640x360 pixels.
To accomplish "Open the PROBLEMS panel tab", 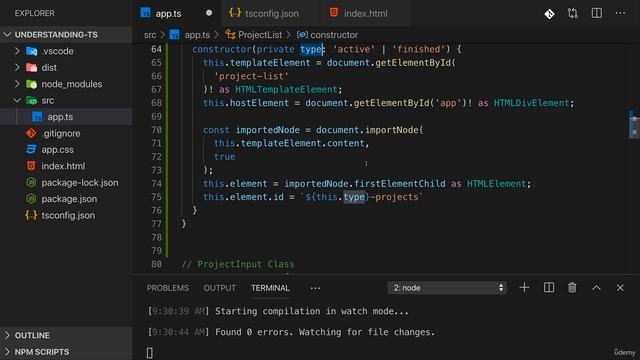I will (168, 288).
